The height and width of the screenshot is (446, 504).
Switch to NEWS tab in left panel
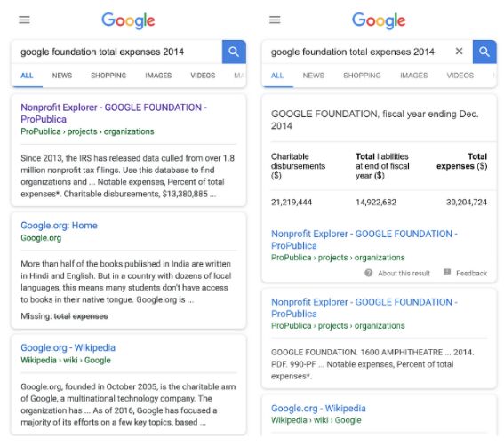(62, 76)
